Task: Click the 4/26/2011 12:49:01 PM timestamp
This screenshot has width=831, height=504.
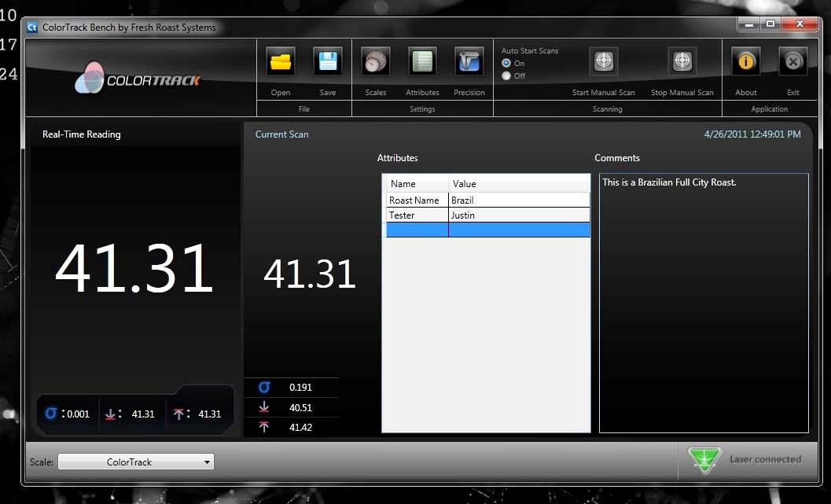Action: 752,134
